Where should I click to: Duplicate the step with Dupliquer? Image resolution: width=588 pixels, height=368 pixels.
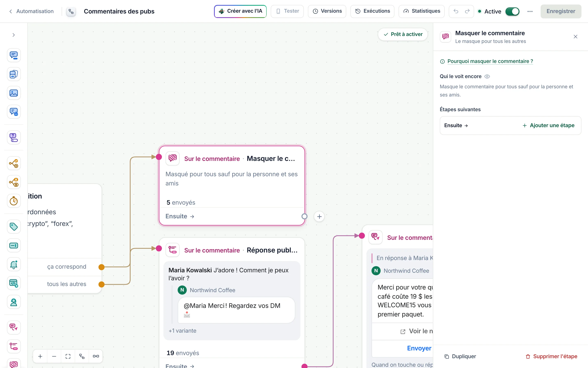click(x=460, y=356)
